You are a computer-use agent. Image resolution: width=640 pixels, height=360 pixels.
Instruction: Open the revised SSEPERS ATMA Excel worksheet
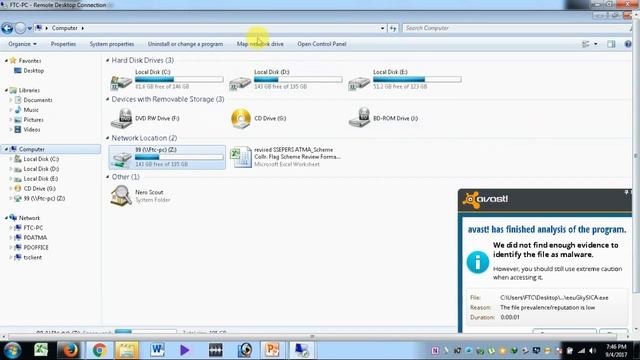click(x=285, y=157)
